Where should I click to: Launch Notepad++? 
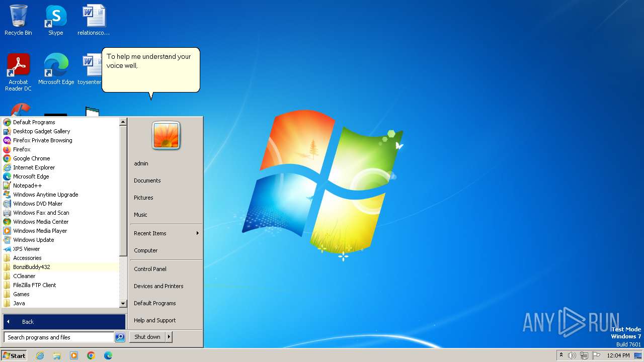61,186
